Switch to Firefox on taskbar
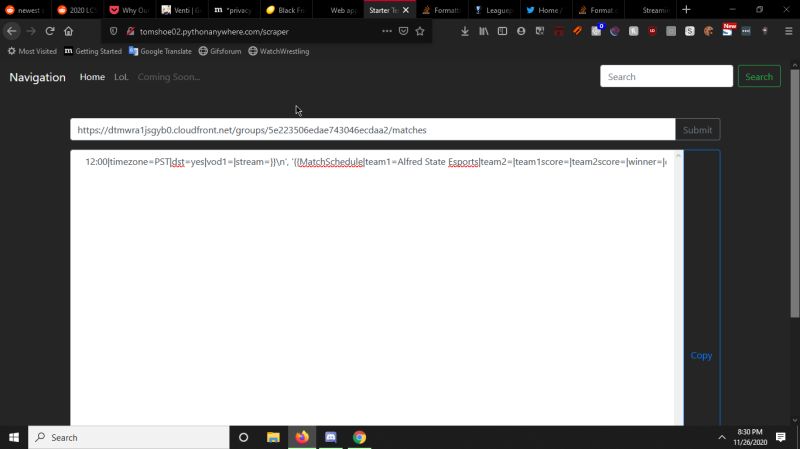Viewport: 800px width, 449px height. [302, 437]
